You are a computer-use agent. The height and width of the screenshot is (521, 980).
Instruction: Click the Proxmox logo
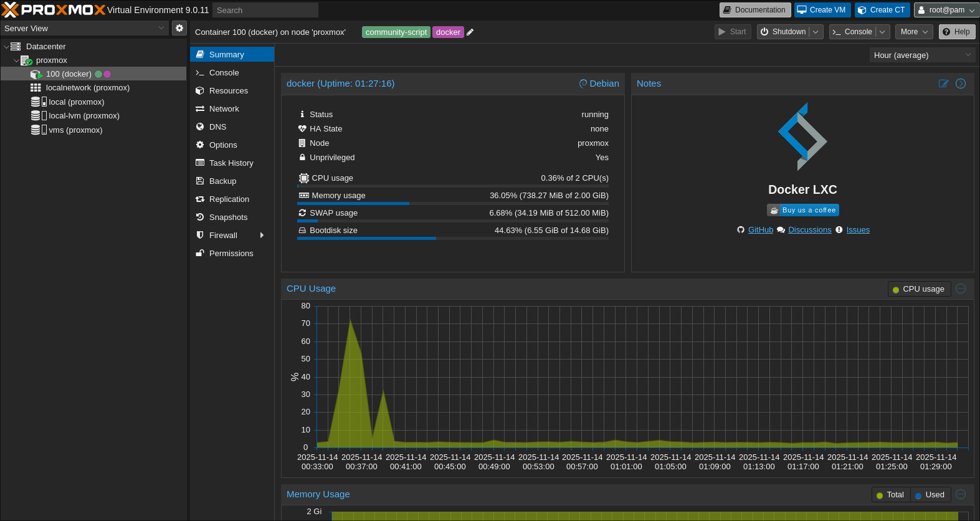tap(54, 10)
